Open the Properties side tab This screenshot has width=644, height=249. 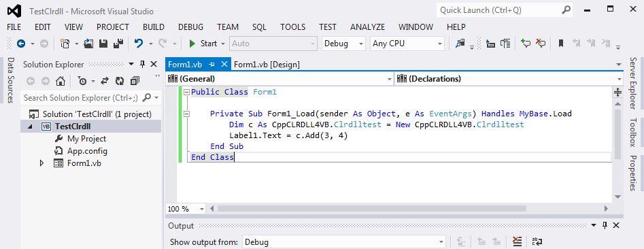pyautogui.click(x=633, y=173)
